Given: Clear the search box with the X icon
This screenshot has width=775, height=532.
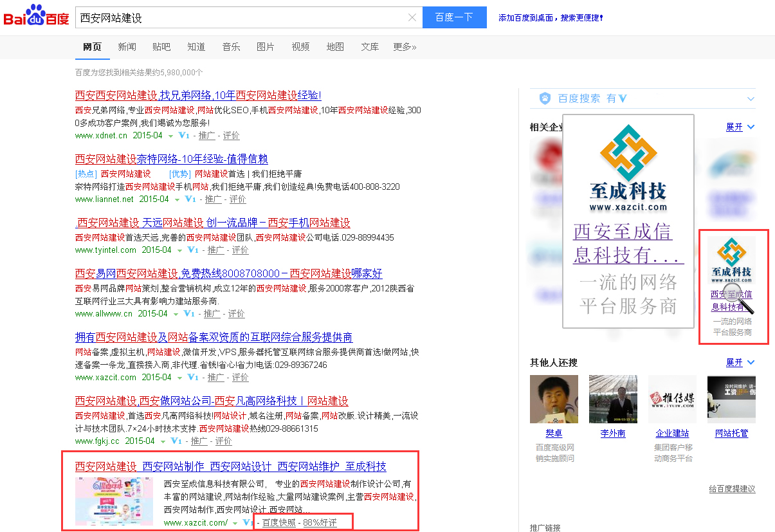Looking at the screenshot, I should click(412, 17).
